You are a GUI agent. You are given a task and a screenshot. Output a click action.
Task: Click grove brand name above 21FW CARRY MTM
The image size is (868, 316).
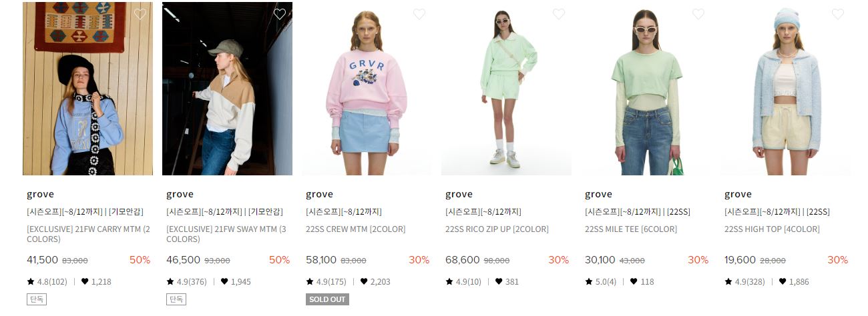[x=40, y=194]
